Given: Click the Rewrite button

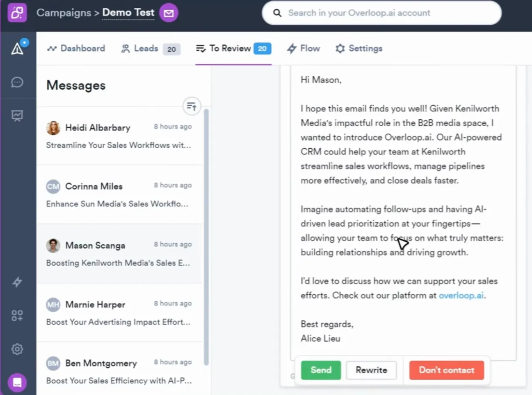Looking at the screenshot, I should 371,370.
